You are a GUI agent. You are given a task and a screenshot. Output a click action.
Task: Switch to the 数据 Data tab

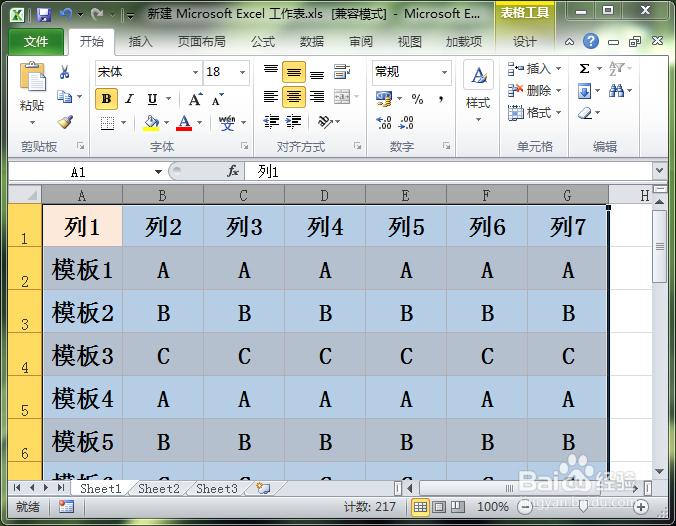coord(312,42)
